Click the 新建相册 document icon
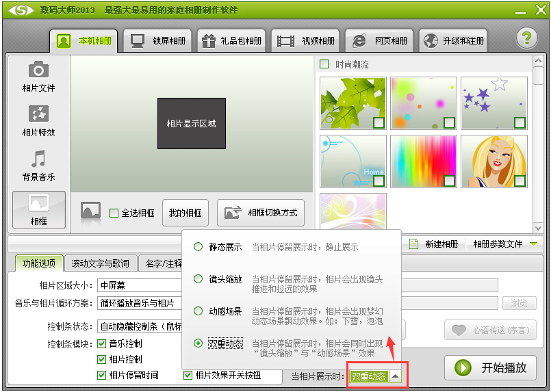Image resolution: width=551 pixels, height=392 pixels. pos(414,244)
